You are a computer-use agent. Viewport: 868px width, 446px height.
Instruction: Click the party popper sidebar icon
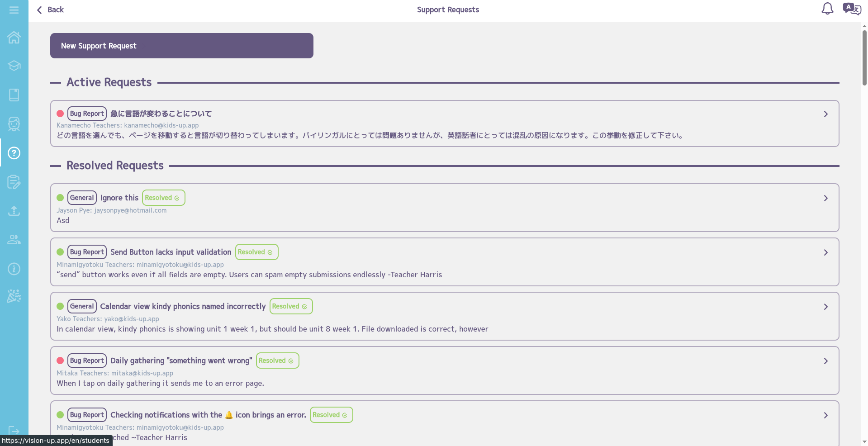14,296
